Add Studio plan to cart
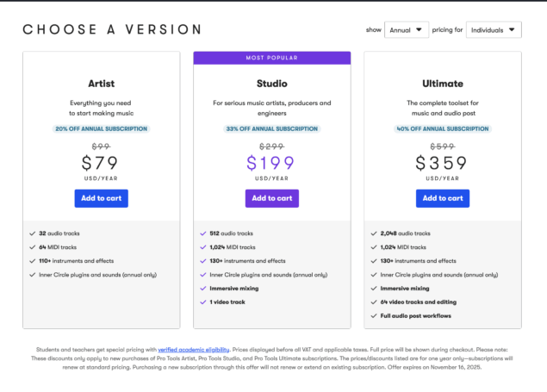 (x=271, y=198)
